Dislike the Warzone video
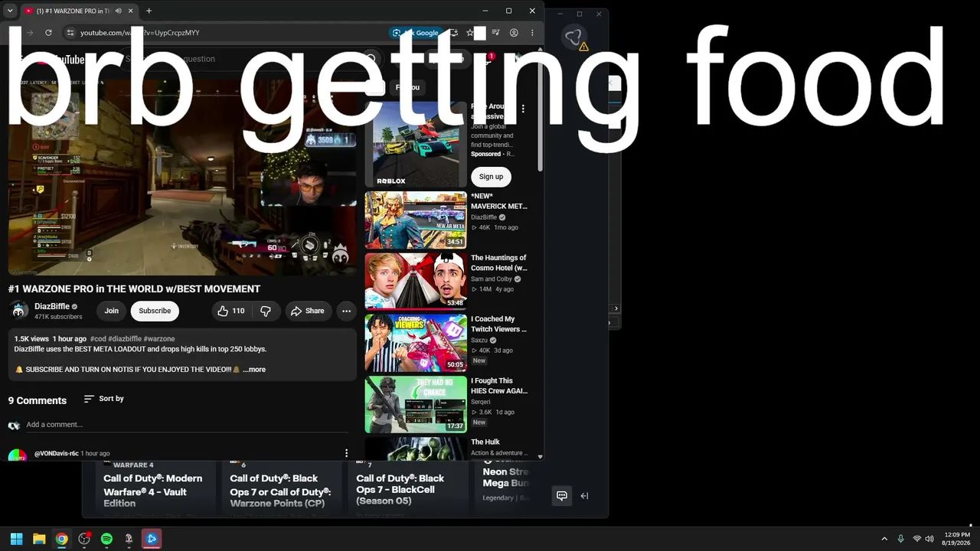980x551 pixels. (266, 311)
